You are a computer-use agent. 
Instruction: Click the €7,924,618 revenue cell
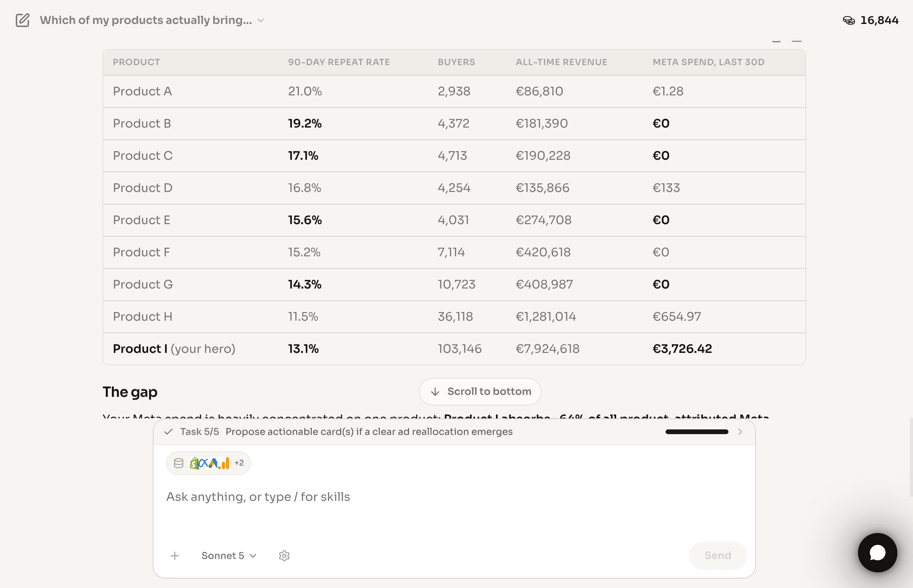[x=547, y=349]
